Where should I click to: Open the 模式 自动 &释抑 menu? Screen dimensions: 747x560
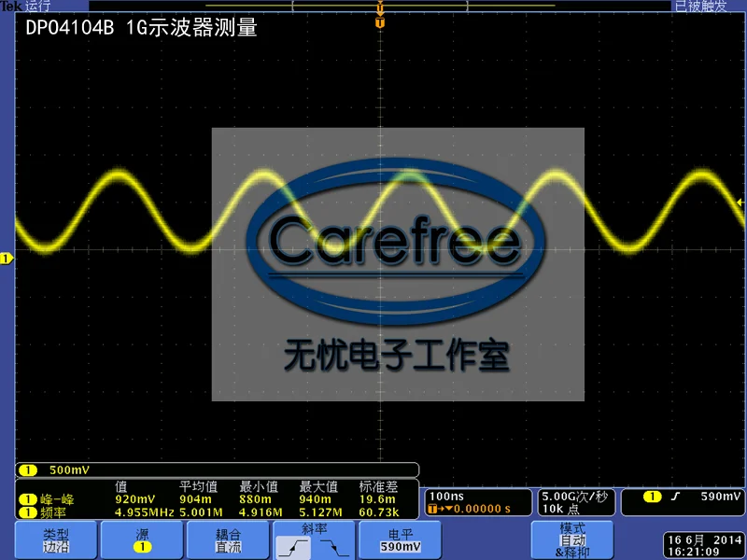tap(572, 540)
